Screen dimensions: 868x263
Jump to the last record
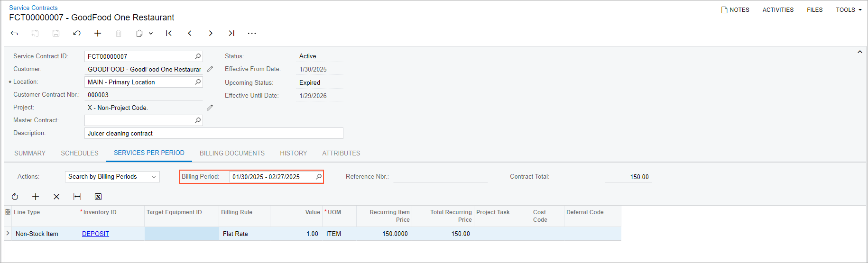tap(231, 33)
